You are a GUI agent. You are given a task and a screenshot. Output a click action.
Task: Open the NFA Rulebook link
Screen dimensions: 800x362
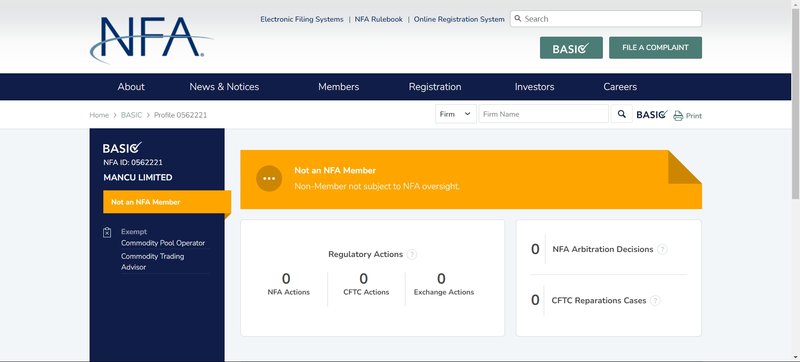click(379, 19)
